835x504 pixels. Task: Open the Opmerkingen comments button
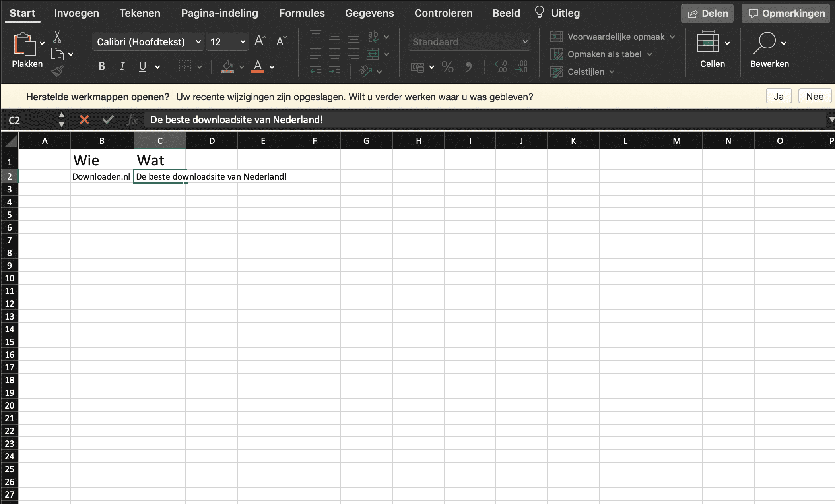pos(786,14)
